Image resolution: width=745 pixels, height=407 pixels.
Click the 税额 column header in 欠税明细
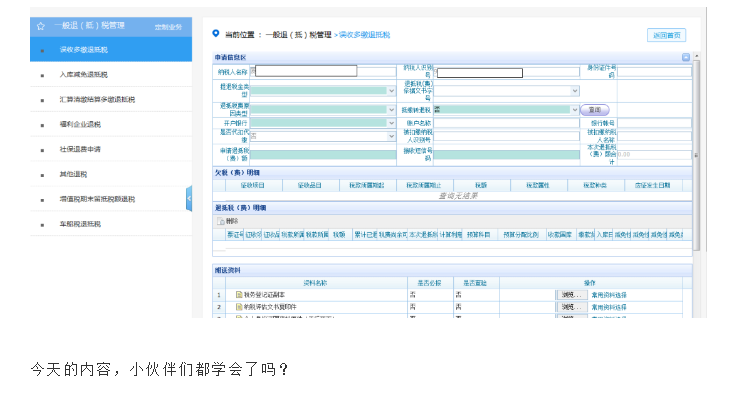481,185
